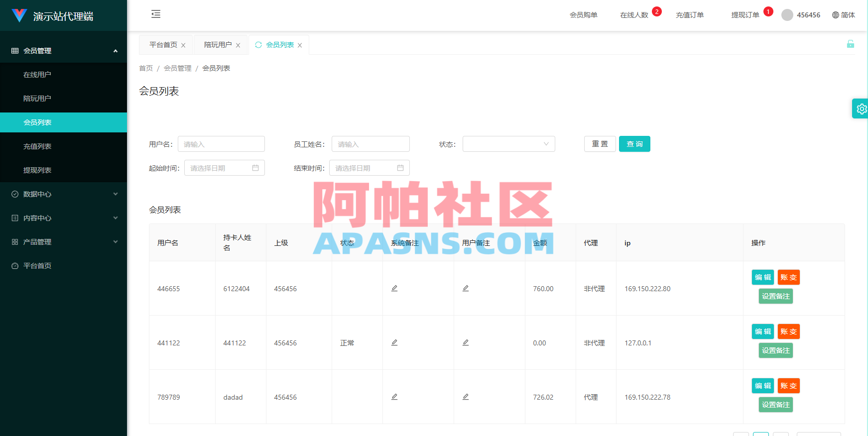The height and width of the screenshot is (436, 868).
Task: Open 在线用户 in the sidebar
Action: click(63, 75)
